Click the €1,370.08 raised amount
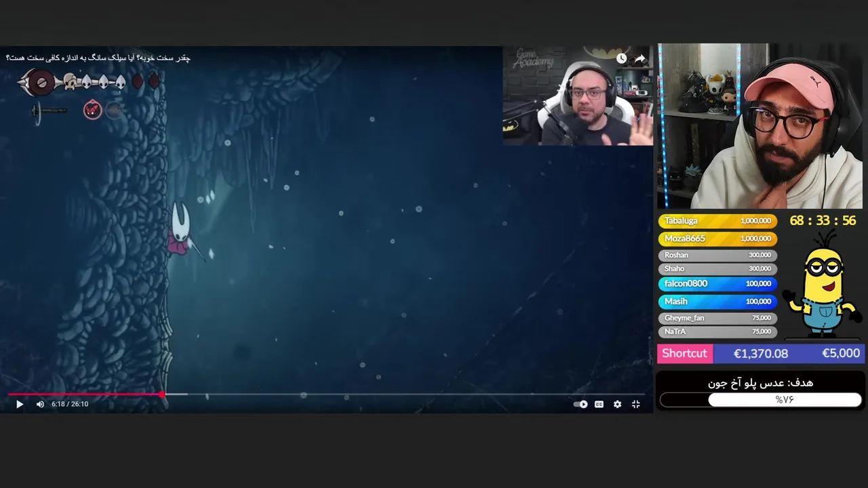 (761, 353)
